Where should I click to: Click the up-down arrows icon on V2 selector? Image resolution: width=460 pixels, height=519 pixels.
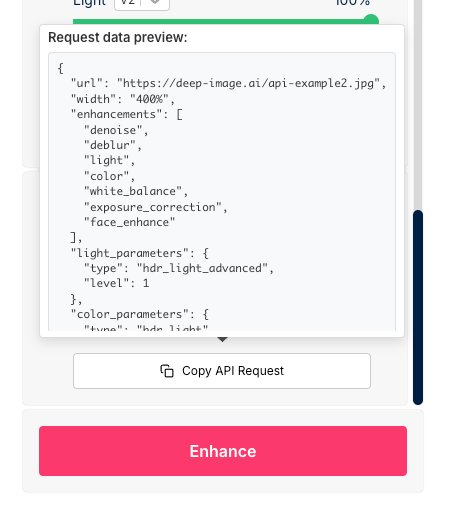click(155, 2)
